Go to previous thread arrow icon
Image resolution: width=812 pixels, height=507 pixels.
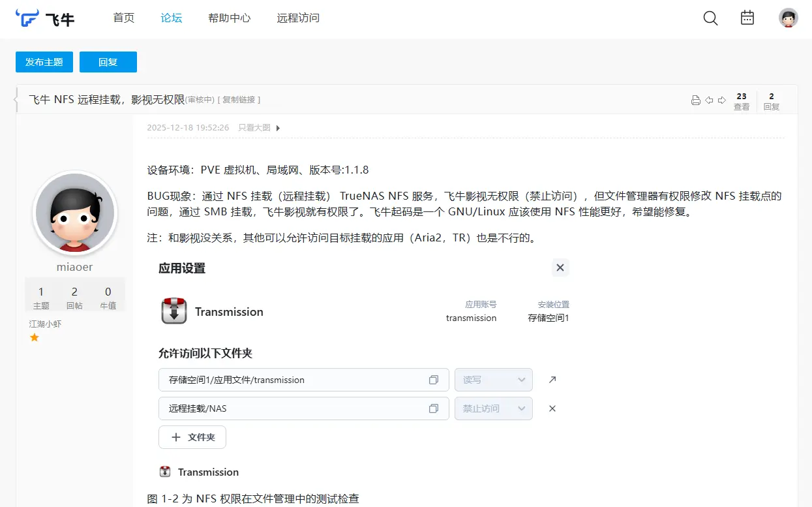(x=709, y=100)
